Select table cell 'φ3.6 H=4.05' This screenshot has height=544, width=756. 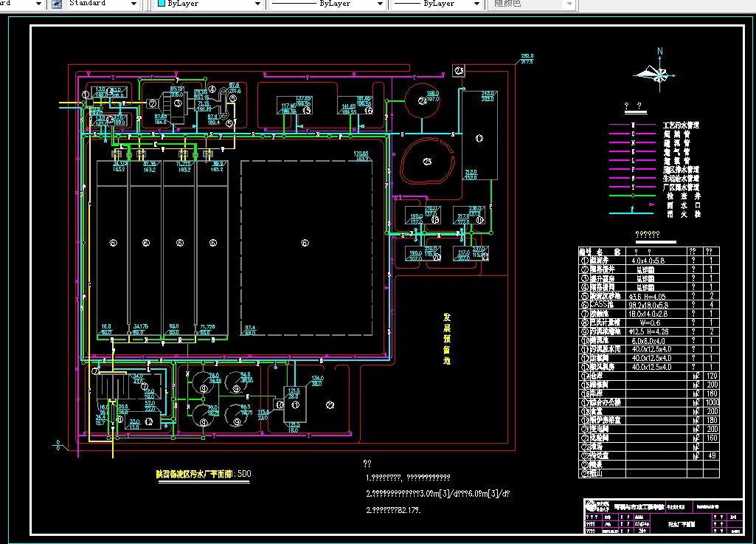(648, 297)
